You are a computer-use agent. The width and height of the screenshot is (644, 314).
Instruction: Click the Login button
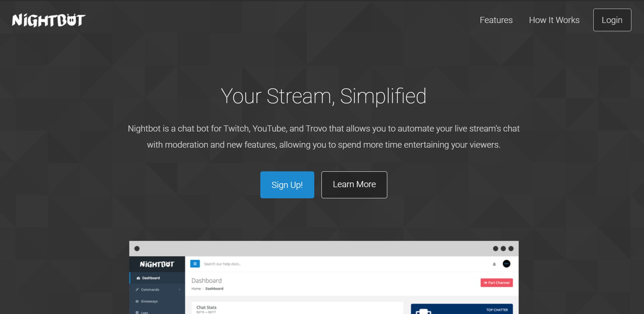[x=612, y=20]
